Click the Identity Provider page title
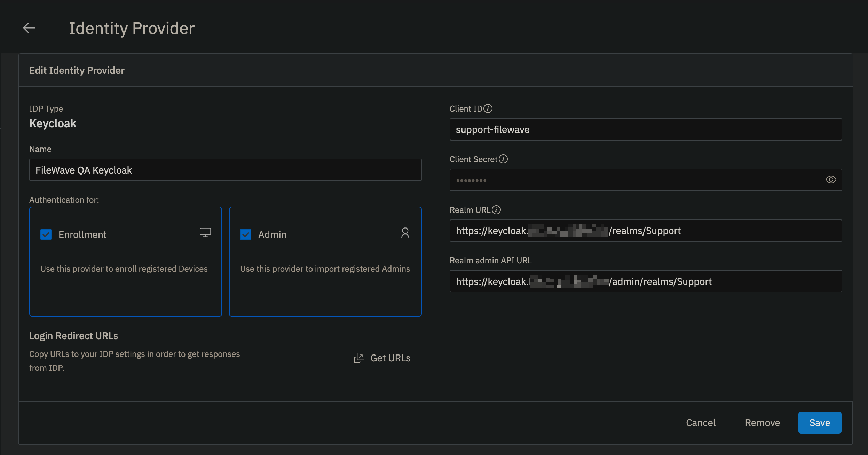This screenshot has height=455, width=868. pyautogui.click(x=132, y=28)
